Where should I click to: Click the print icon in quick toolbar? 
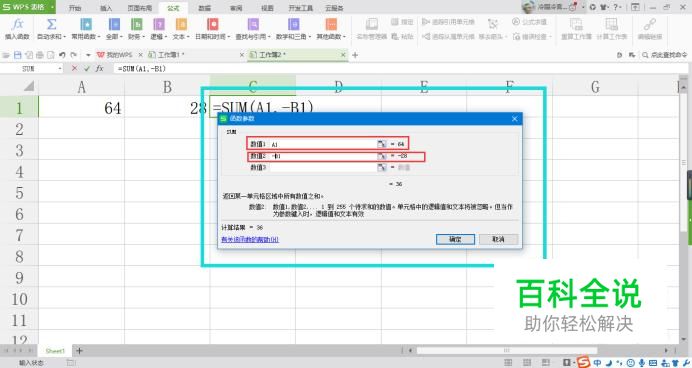pyautogui.click(x=40, y=55)
